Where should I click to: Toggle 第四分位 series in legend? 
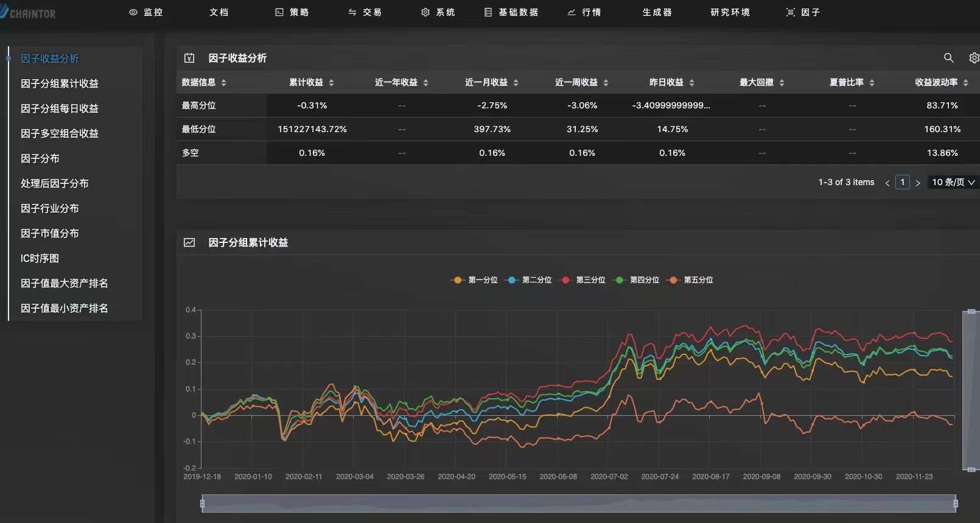coord(635,280)
